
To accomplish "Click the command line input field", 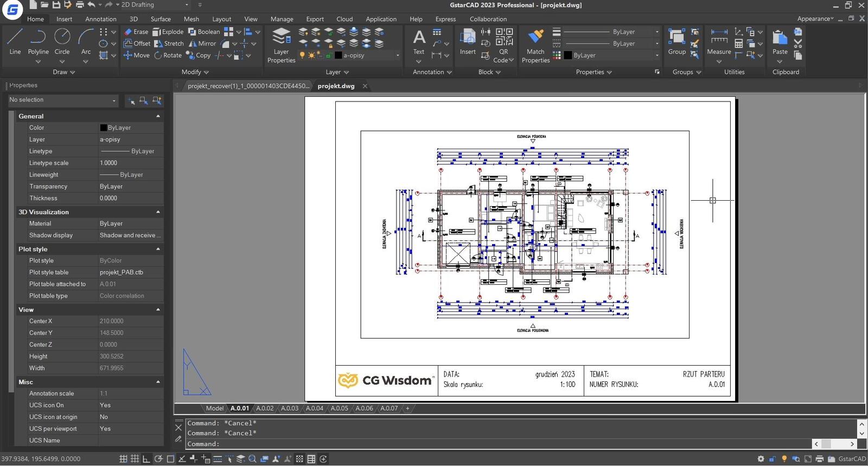I will point(488,444).
